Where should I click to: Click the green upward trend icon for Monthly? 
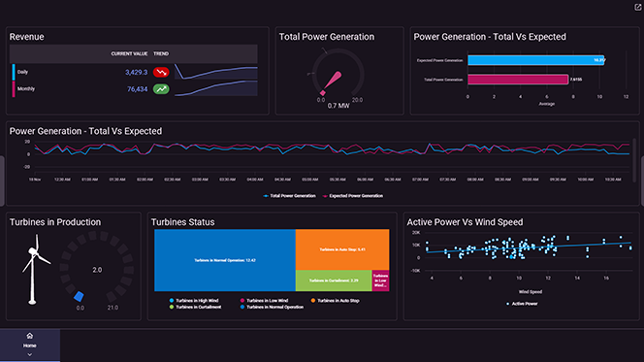(161, 88)
